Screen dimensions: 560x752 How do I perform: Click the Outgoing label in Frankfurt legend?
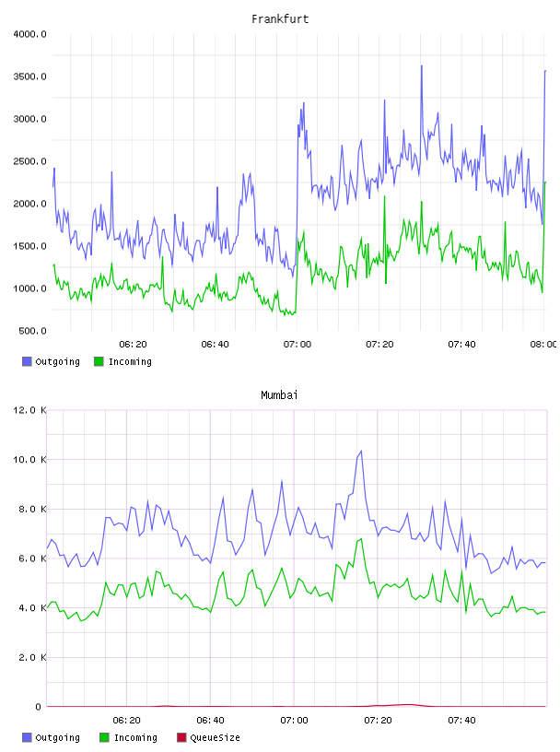[57, 361]
